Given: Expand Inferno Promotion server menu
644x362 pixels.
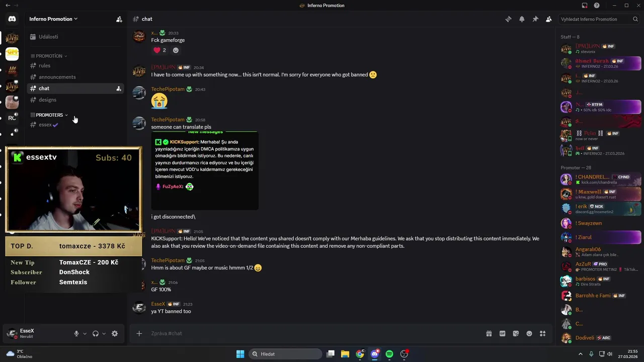Looking at the screenshot, I should 53,19.
